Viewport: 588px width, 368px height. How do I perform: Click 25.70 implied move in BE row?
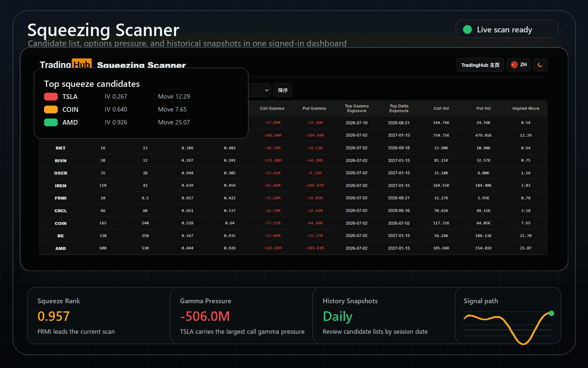[526, 236]
